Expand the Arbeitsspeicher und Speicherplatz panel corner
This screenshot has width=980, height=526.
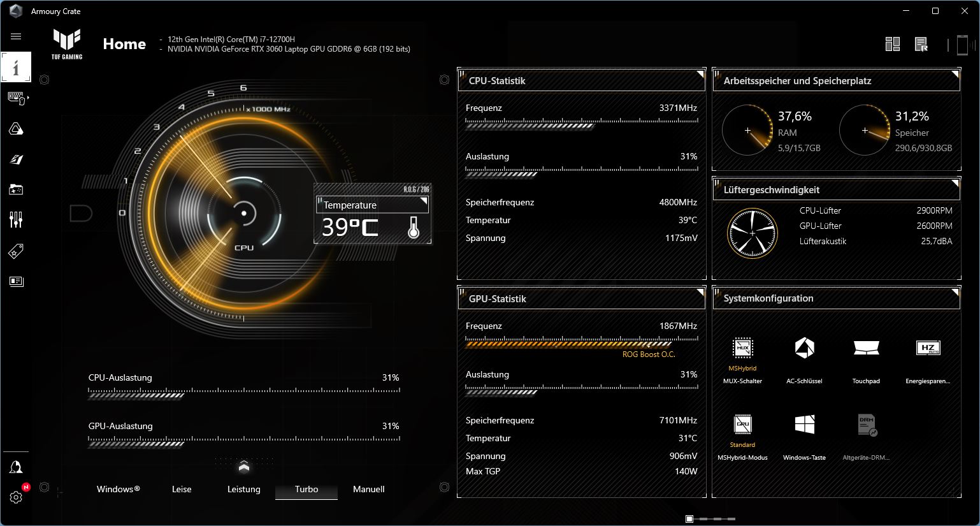tap(955, 75)
